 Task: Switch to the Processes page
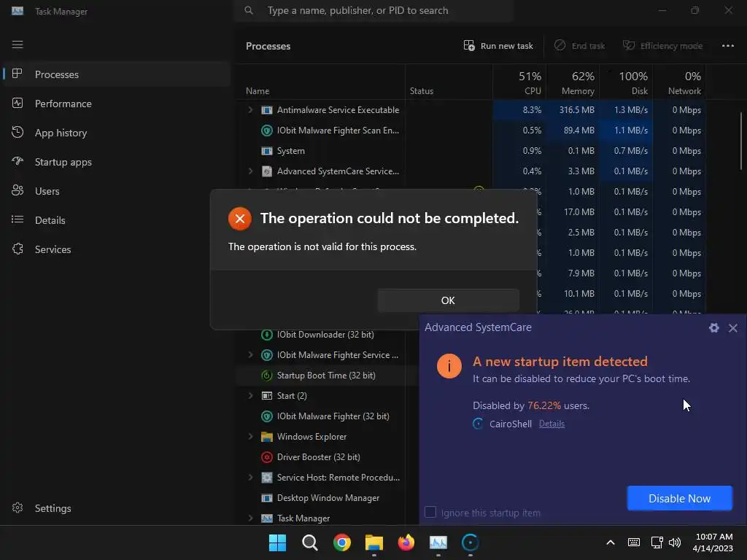[117, 74]
